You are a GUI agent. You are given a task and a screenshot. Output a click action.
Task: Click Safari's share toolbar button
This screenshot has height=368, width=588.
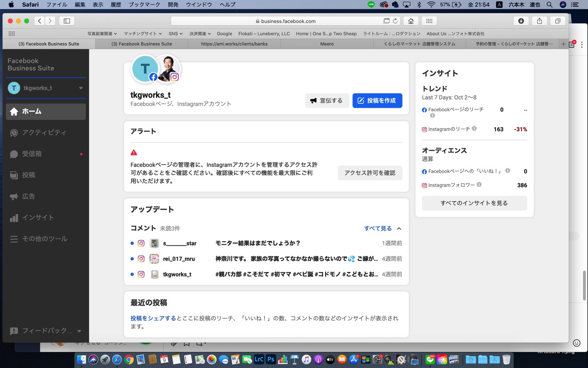click(539, 21)
